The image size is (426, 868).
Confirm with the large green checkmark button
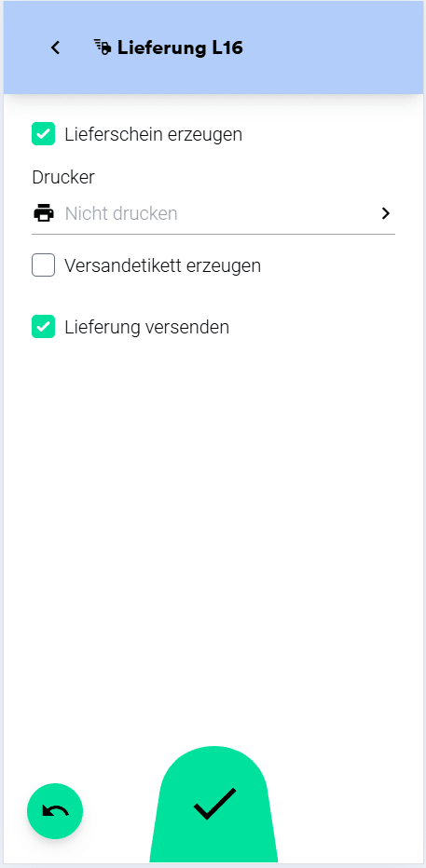point(213,805)
